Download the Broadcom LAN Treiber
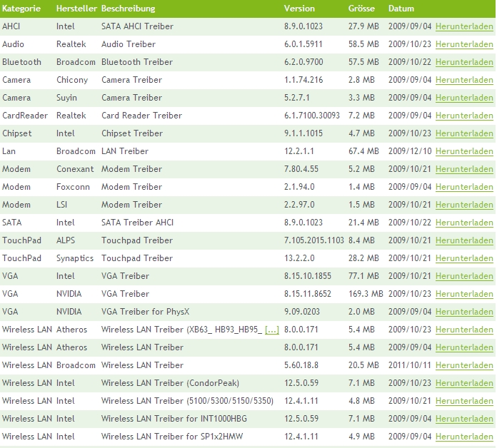This screenshot has height=448, width=497. pyautogui.click(x=464, y=151)
